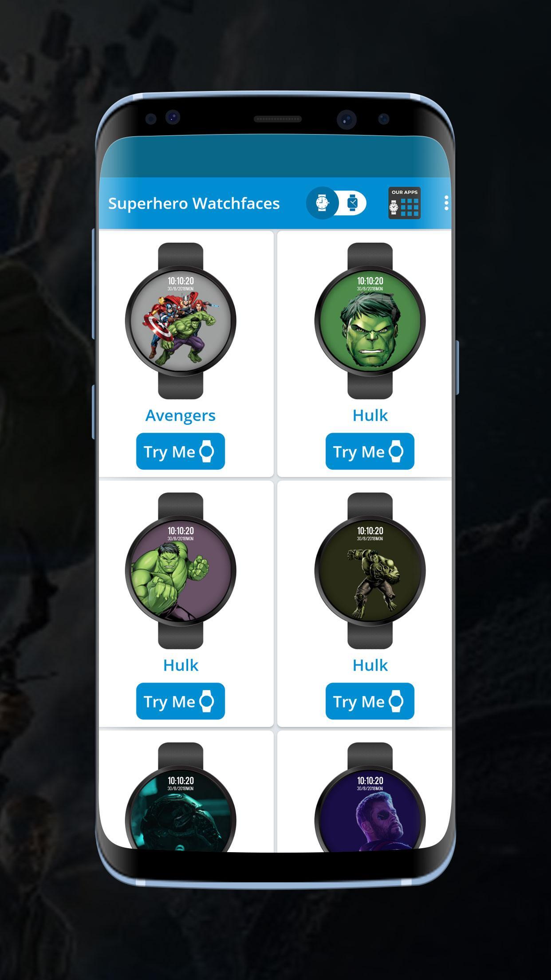Screen dimensions: 551x980
Task: Click the Superhero Watchfaces app title
Action: pos(194,203)
